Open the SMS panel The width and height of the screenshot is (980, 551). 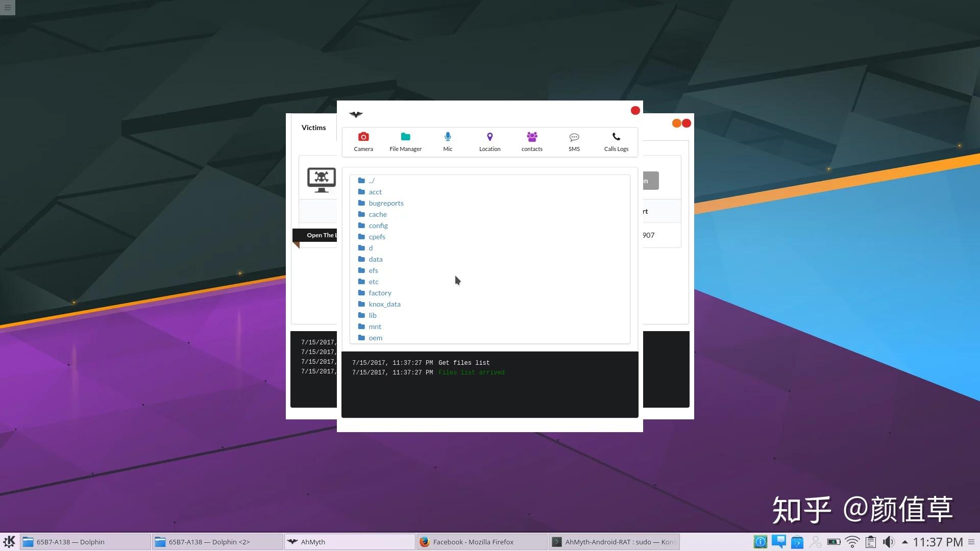click(574, 141)
